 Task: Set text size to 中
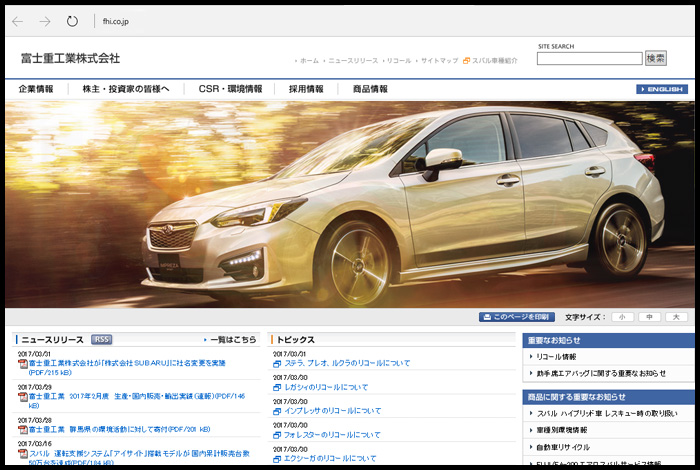[649, 317]
